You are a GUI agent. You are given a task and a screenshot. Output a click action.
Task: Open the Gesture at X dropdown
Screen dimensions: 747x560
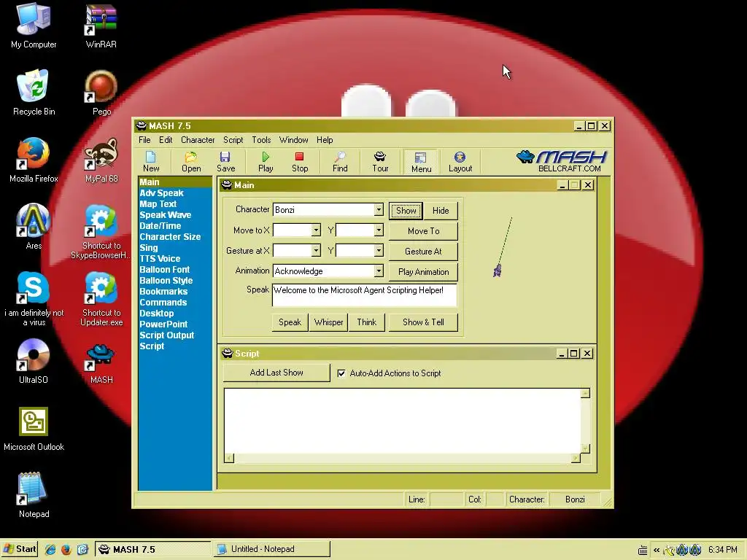[x=315, y=251]
